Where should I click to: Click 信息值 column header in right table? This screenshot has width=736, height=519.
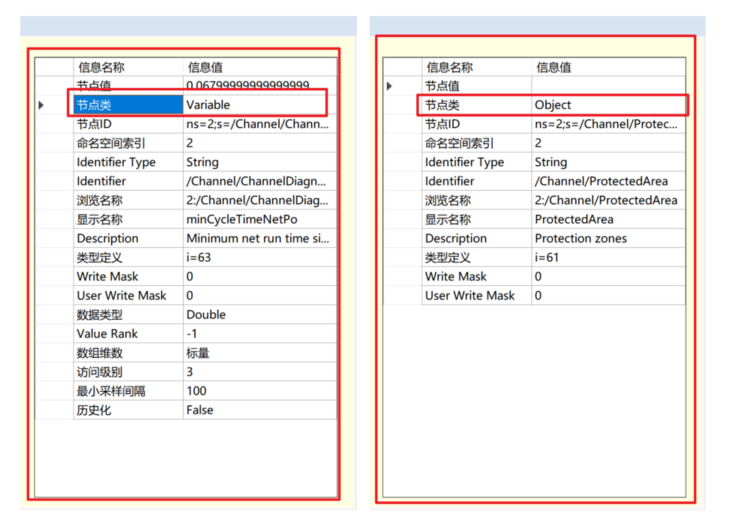[608, 67]
